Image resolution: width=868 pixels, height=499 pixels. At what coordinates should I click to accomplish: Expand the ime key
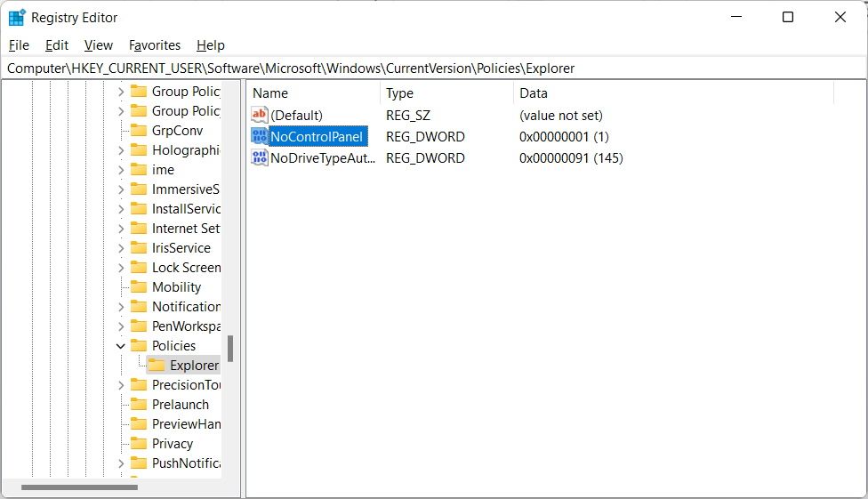121,170
